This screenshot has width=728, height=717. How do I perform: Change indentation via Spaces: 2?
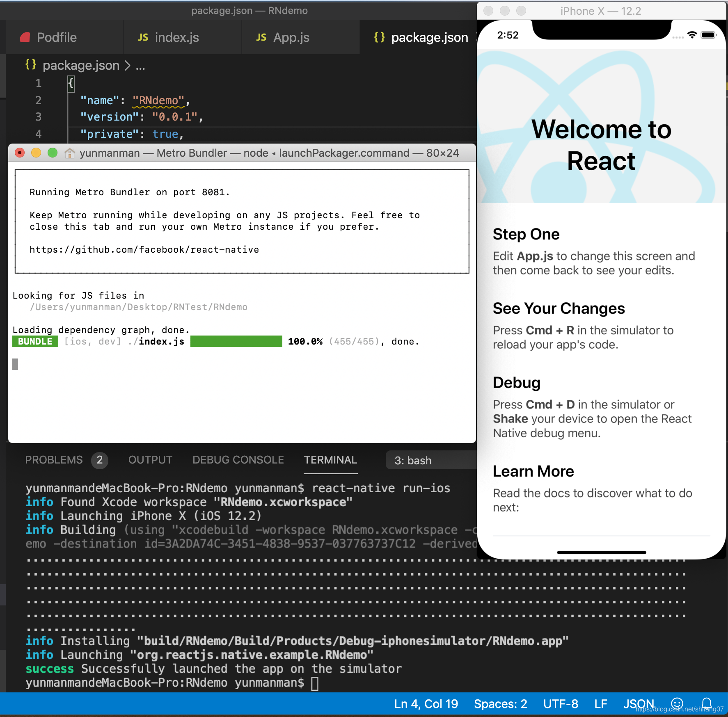point(500,704)
